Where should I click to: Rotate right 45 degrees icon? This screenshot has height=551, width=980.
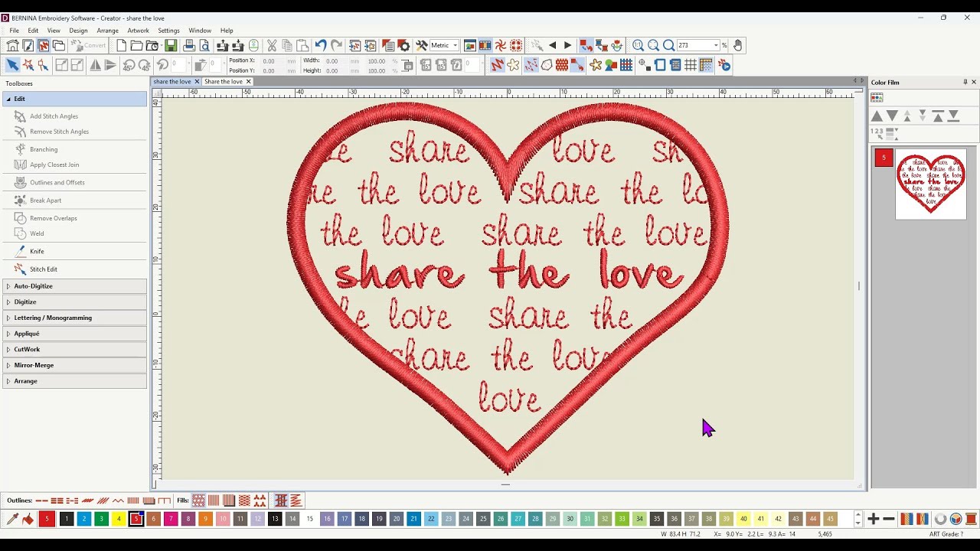(144, 65)
